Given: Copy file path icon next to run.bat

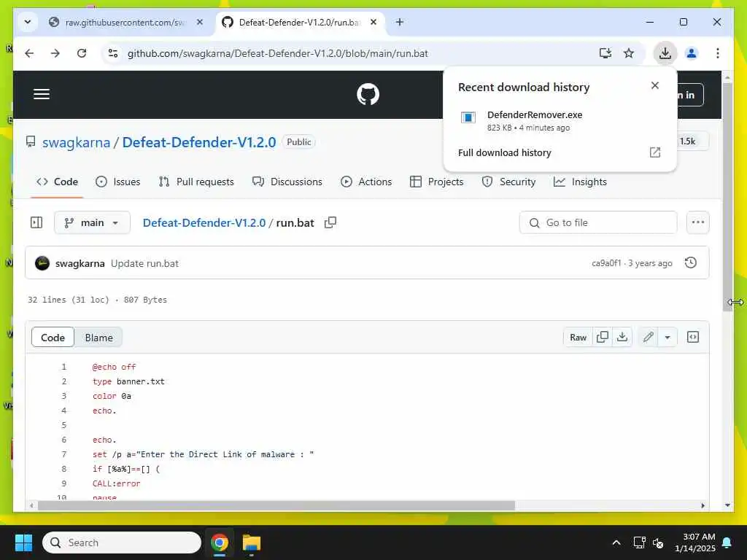Looking at the screenshot, I should click(330, 222).
